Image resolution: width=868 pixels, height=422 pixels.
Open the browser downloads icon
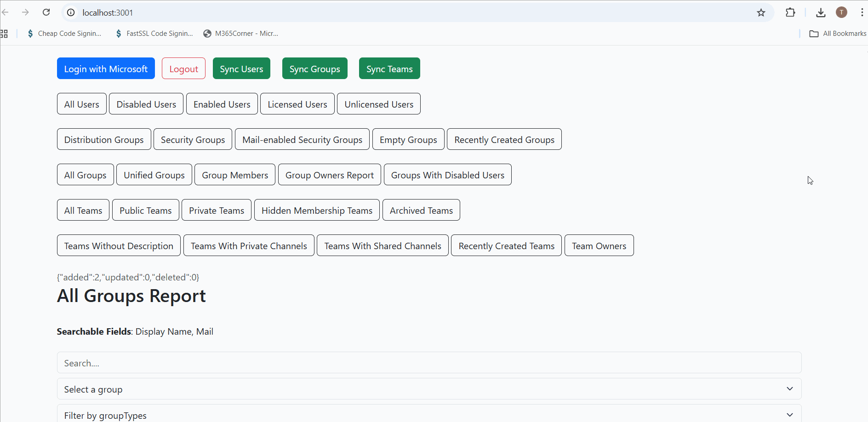(821, 12)
